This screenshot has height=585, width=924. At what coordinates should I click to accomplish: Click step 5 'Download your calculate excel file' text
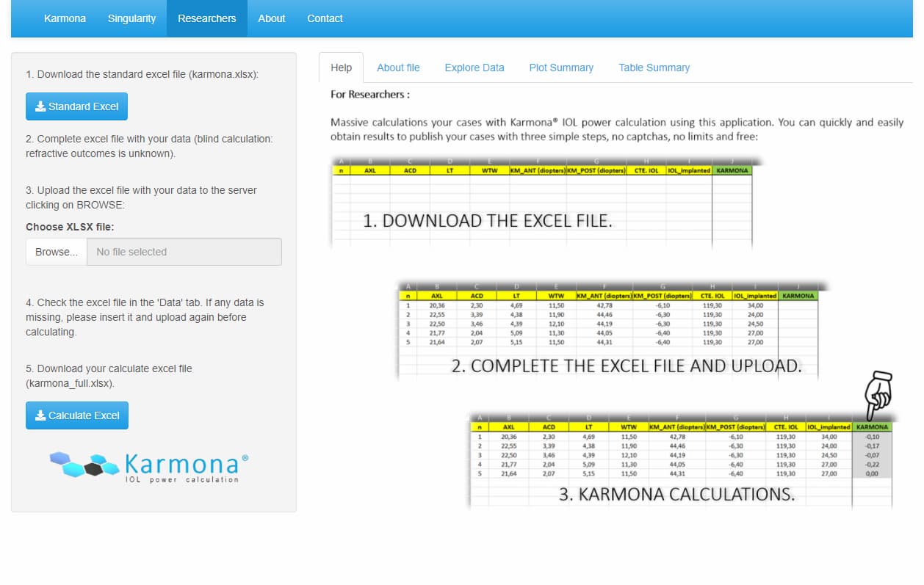pyautogui.click(x=109, y=376)
